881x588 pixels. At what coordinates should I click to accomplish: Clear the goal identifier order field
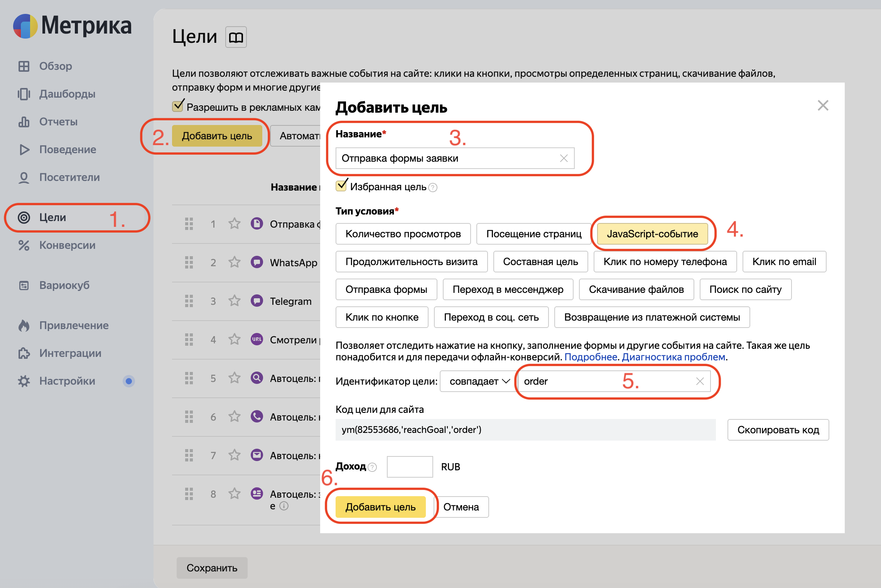click(x=700, y=381)
